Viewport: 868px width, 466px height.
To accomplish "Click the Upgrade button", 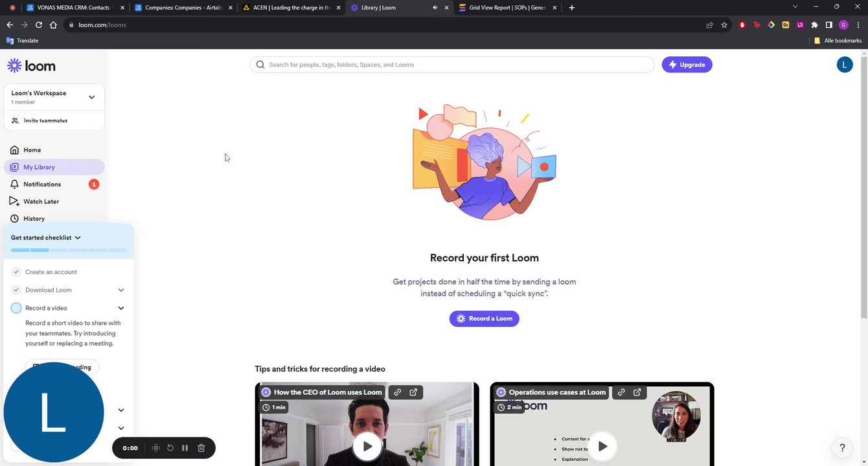I will point(687,65).
